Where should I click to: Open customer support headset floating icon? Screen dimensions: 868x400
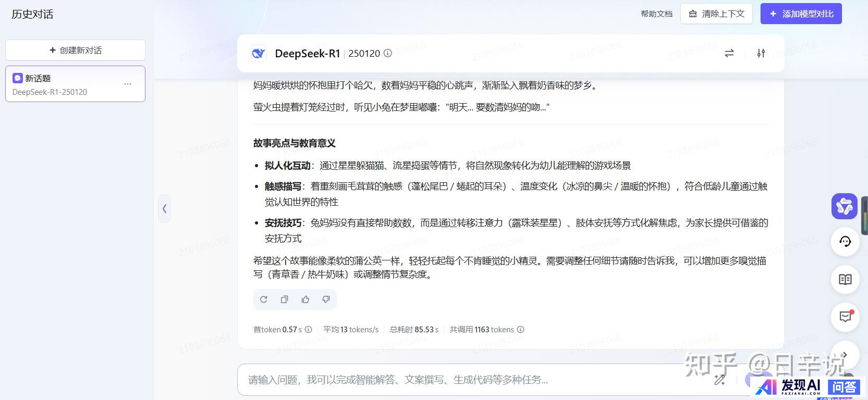coord(845,242)
